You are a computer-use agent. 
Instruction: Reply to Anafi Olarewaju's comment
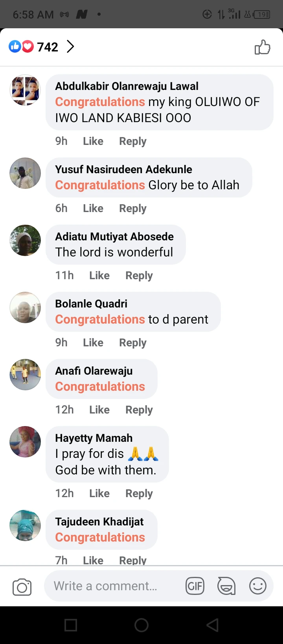pyautogui.click(x=139, y=410)
